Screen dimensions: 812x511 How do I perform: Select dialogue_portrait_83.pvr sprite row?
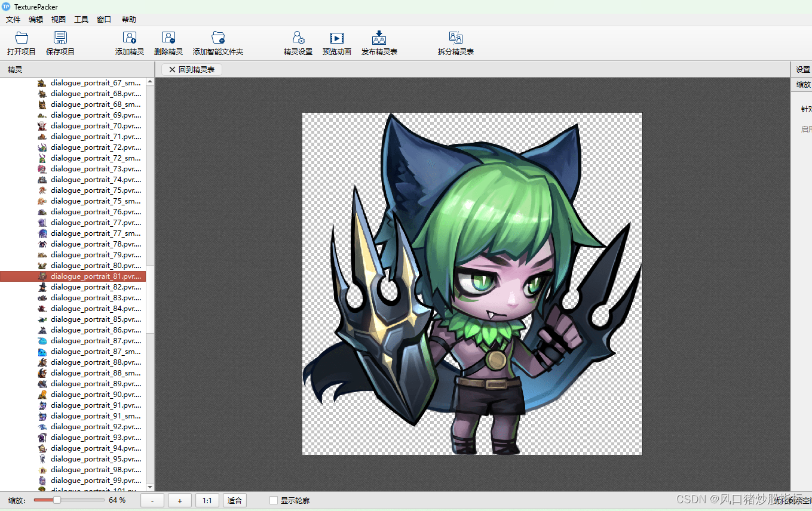point(73,298)
